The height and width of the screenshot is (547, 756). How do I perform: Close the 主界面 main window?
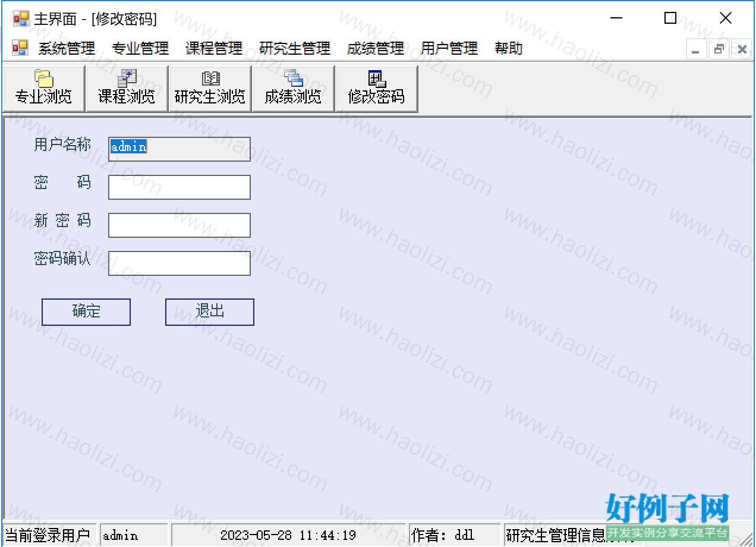click(726, 18)
